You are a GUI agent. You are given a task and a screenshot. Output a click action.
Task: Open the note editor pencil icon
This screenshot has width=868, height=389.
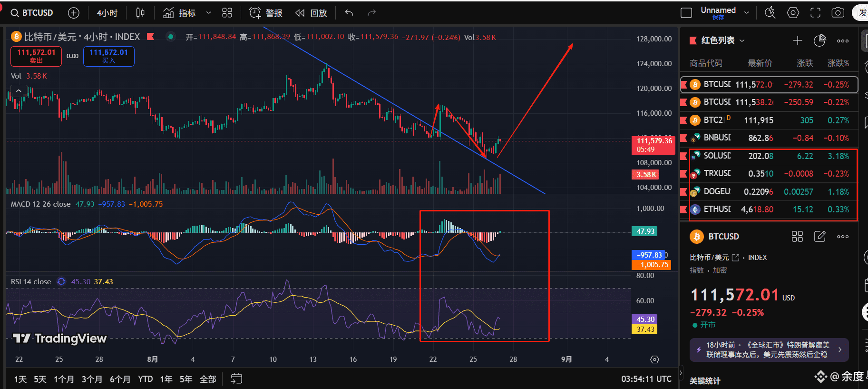coord(820,237)
